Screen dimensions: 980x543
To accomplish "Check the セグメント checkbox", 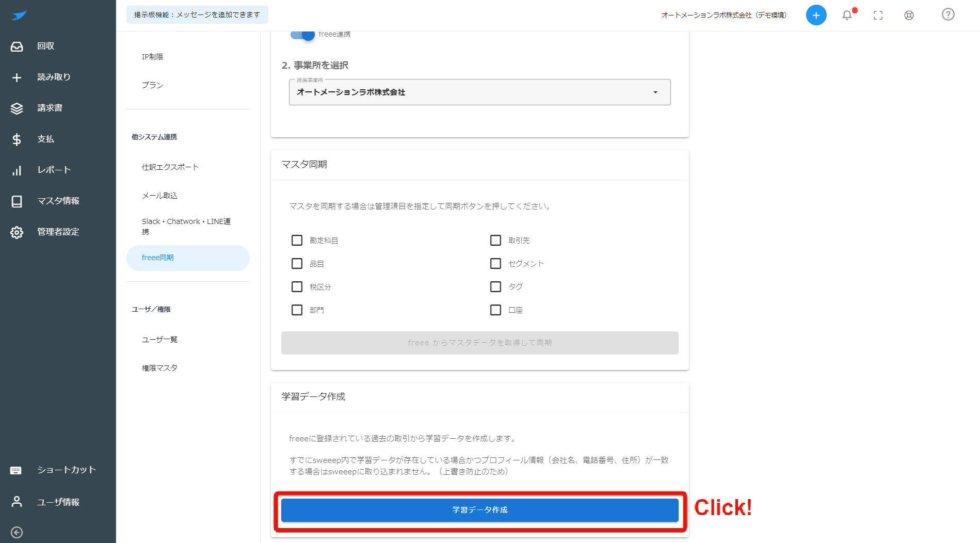I will pyautogui.click(x=495, y=263).
